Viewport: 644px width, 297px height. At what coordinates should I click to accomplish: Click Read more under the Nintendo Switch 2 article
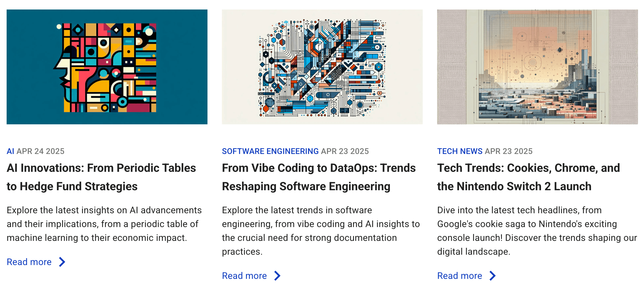click(x=460, y=276)
